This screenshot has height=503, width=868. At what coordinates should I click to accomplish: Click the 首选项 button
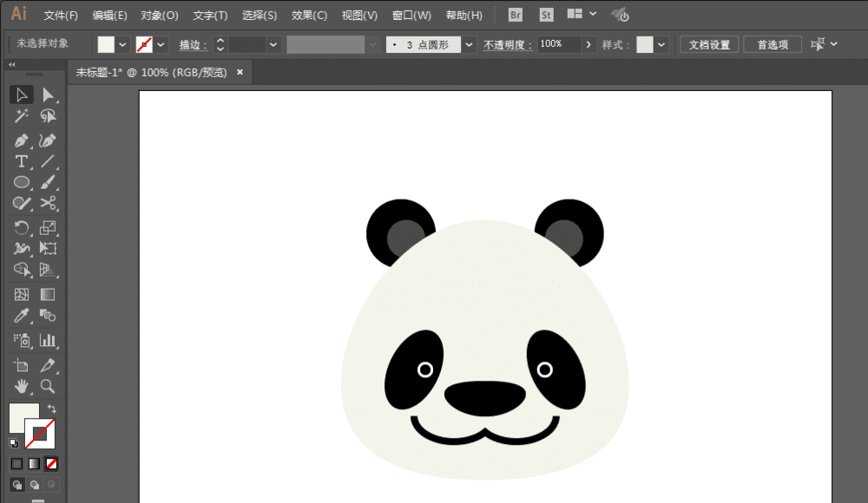[x=773, y=44]
